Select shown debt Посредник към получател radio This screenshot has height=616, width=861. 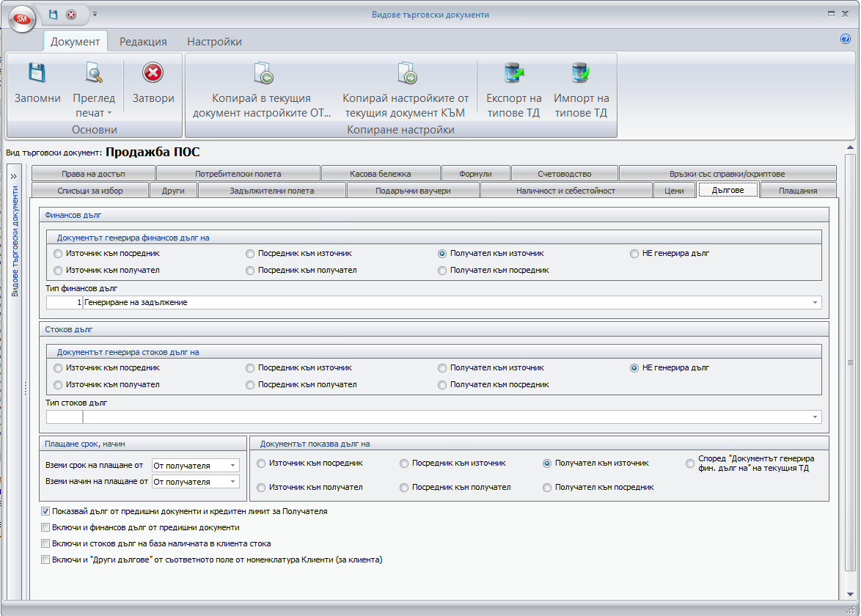405,488
